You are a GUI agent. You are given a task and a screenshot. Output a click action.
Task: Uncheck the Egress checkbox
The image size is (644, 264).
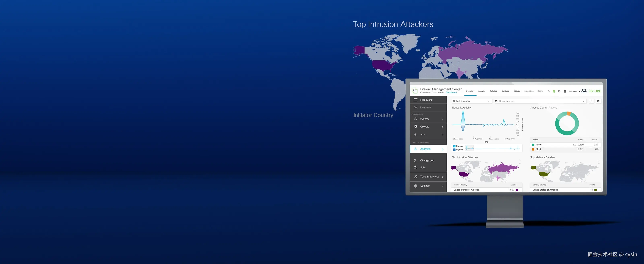pyautogui.click(x=454, y=146)
